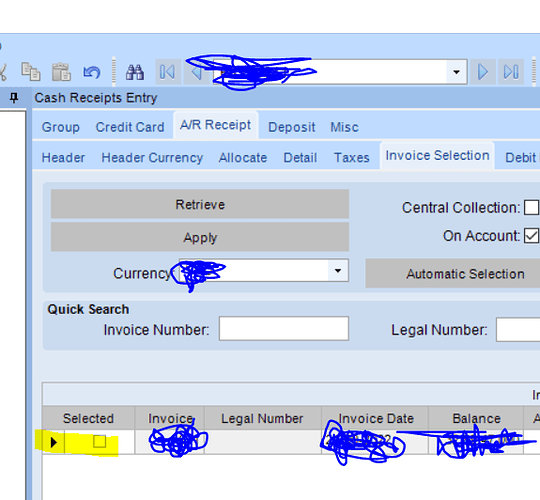Click the Copy toolbar icon

[x=31, y=72]
